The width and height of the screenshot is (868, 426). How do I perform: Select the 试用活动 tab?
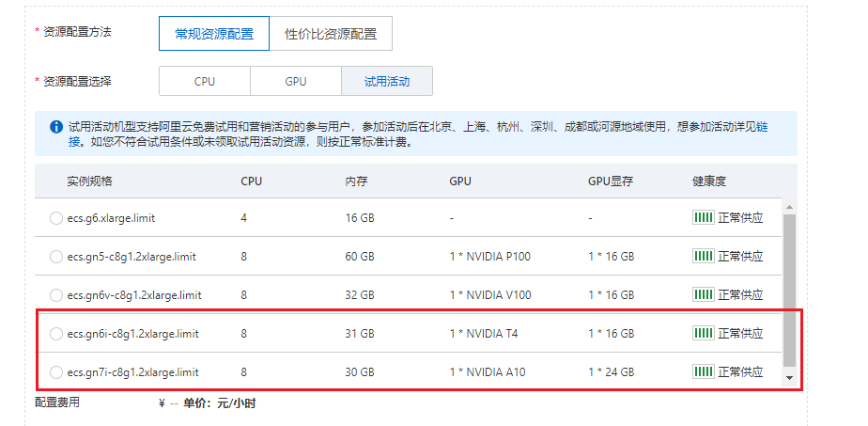[387, 82]
